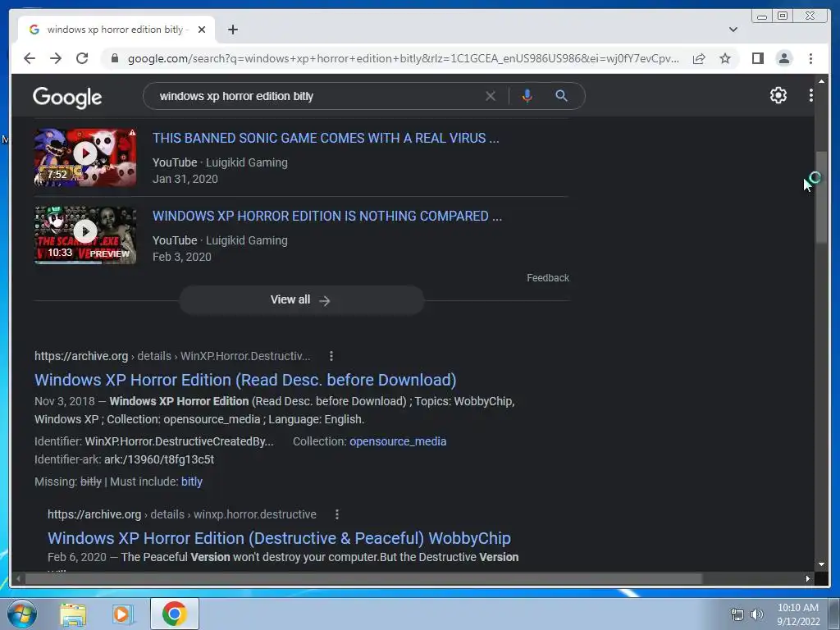Click the vertical scrollbar down arrow

(x=821, y=564)
